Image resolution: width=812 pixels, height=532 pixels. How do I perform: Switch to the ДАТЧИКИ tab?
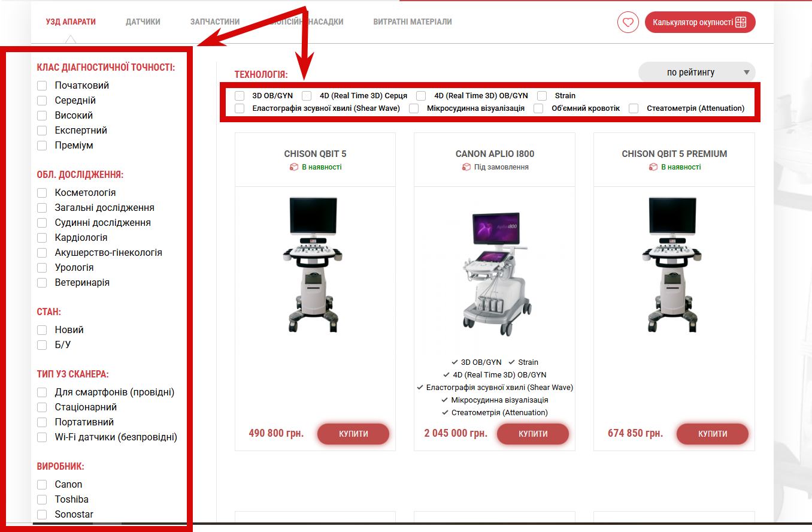pos(143,22)
